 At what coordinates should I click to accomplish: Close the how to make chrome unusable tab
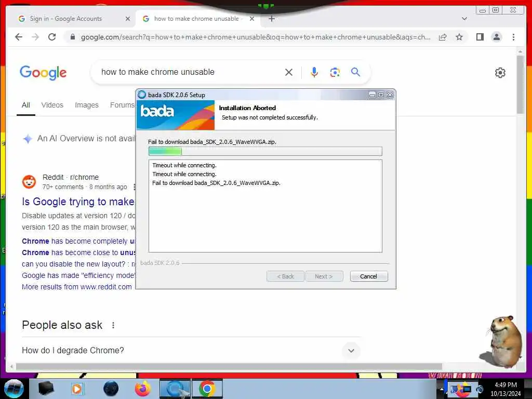(x=252, y=19)
